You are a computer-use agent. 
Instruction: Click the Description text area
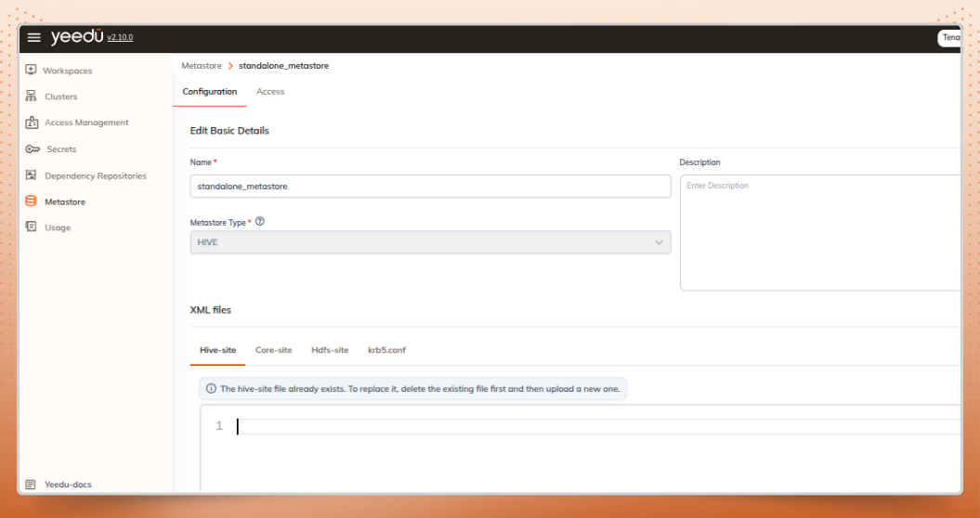[x=820, y=232]
